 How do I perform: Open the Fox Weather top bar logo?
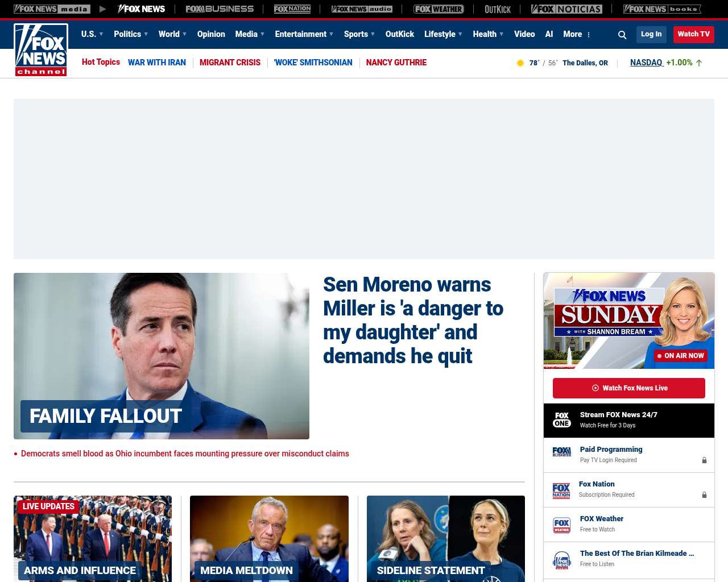tap(439, 9)
